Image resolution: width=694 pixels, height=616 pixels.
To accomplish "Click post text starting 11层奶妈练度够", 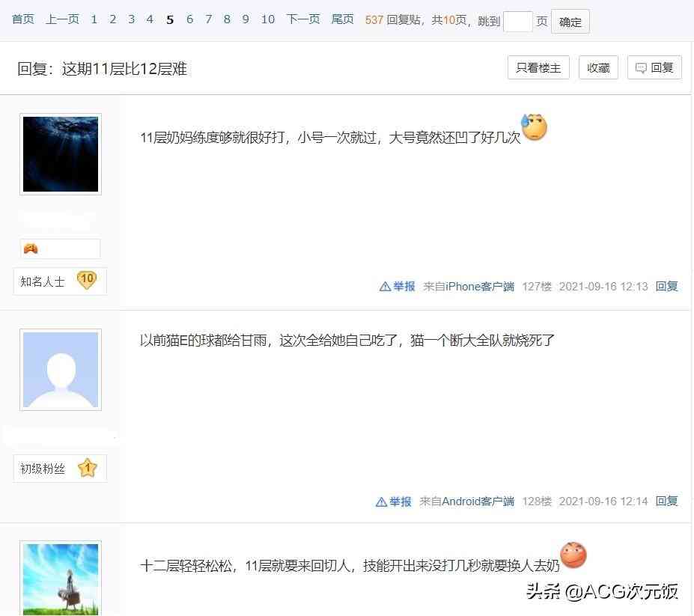I will pos(330,138).
